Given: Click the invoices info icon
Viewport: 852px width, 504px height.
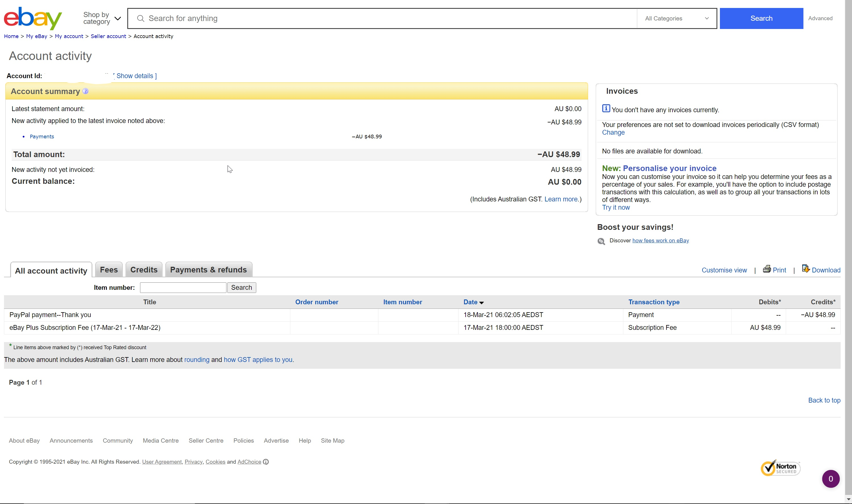Looking at the screenshot, I should (606, 108).
